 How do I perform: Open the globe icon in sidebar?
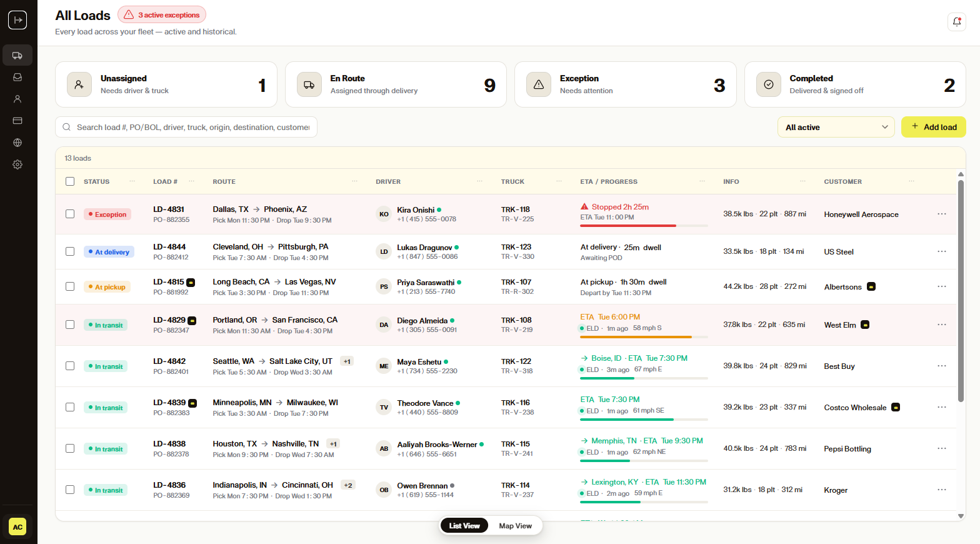pos(17,143)
